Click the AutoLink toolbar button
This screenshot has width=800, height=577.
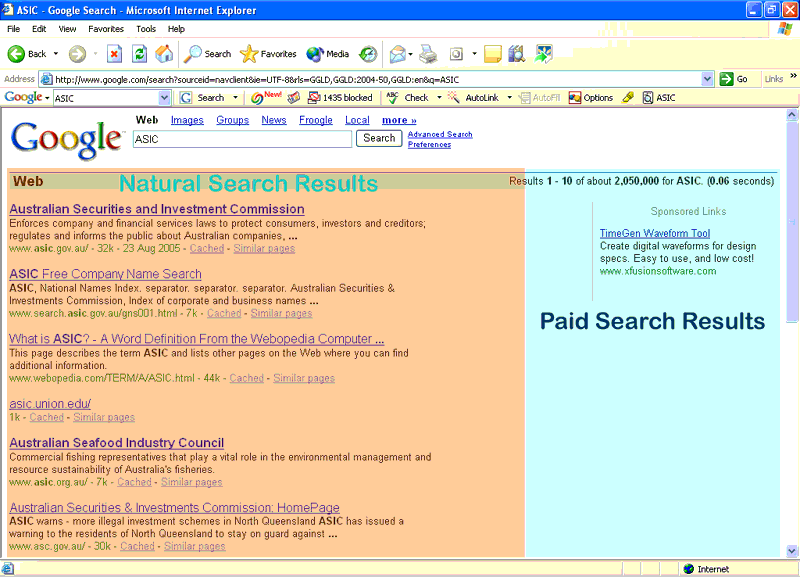[x=473, y=97]
